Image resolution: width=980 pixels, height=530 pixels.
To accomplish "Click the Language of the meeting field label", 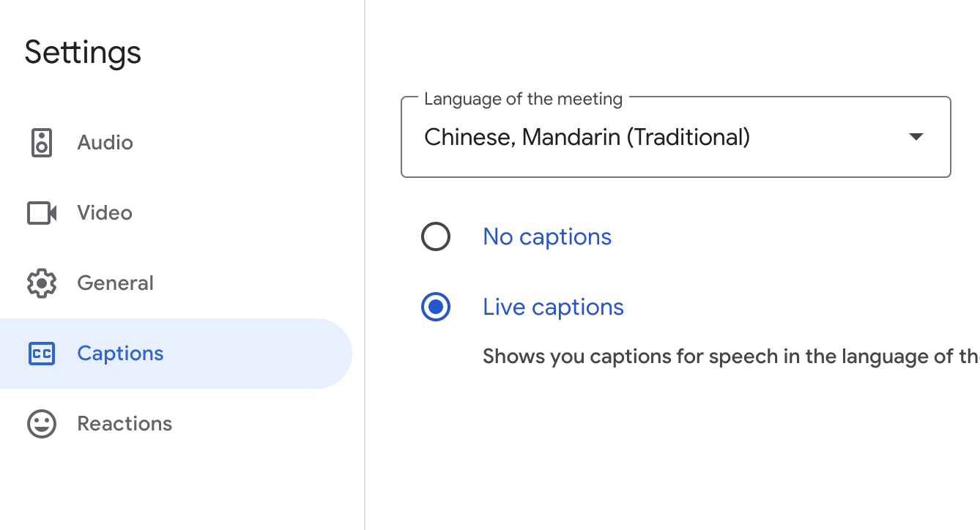I will tap(523, 99).
